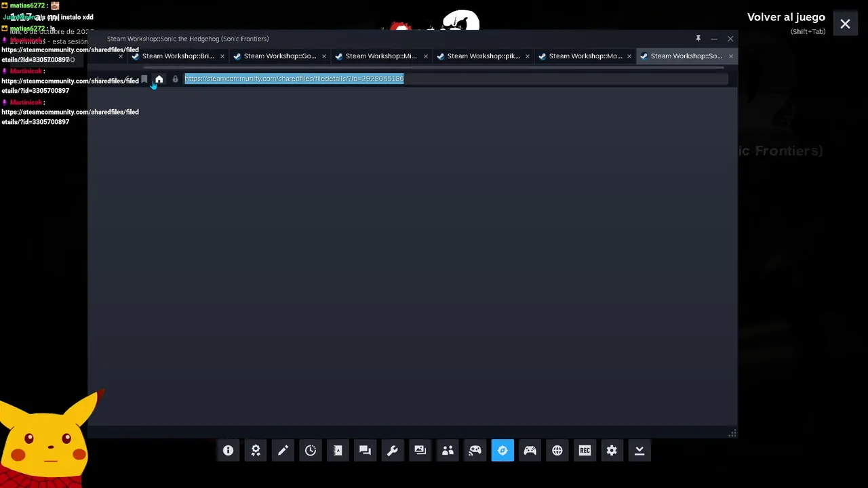868x488 pixels.
Task: Open the game info overlay icon
Action: [229, 451]
